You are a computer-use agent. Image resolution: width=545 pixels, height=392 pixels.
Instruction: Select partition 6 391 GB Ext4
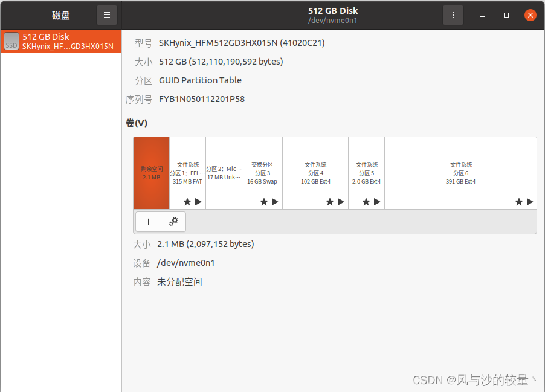click(x=460, y=173)
